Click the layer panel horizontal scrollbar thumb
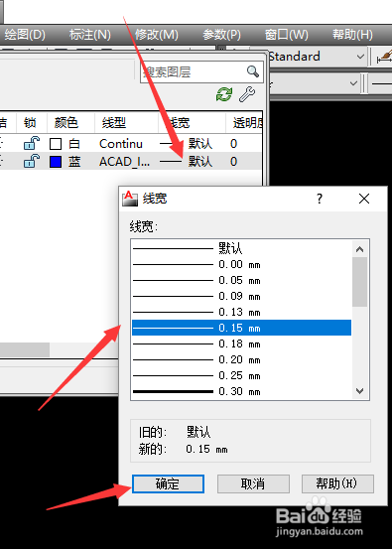 [x=25, y=349]
